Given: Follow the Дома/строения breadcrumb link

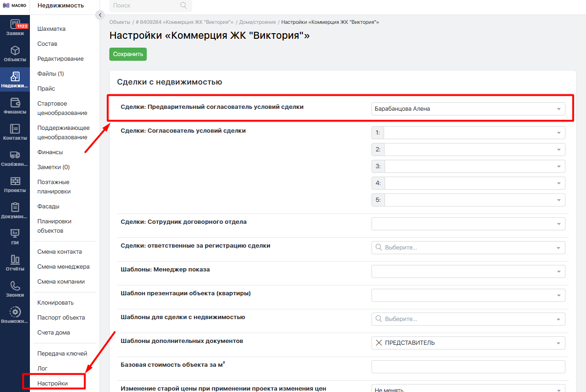Looking at the screenshot, I should pos(257,22).
